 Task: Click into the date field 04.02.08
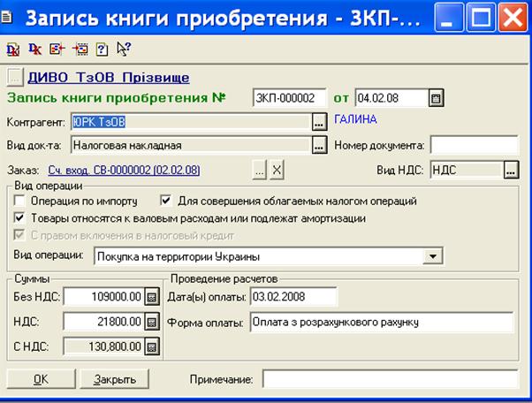[391, 98]
